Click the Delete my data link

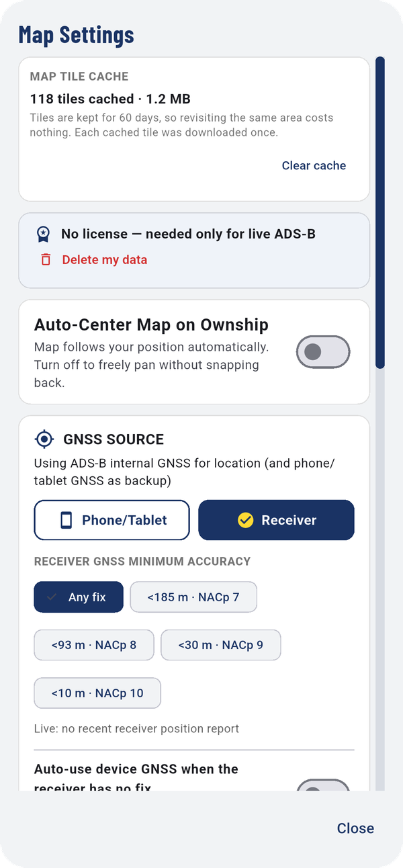tap(105, 259)
